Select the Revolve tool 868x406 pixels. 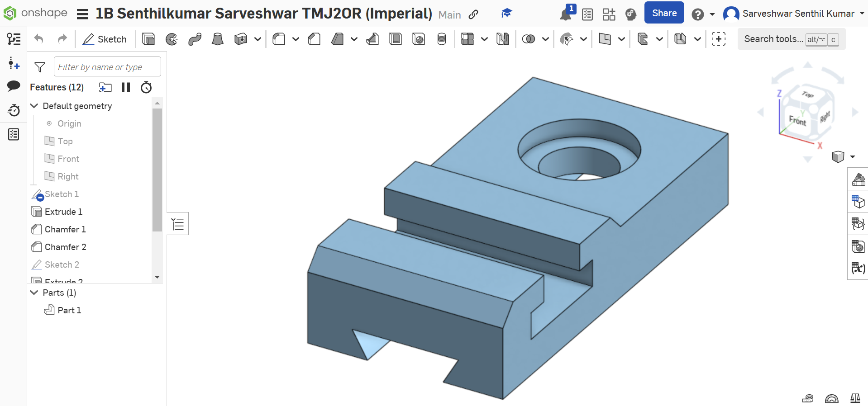tap(172, 39)
